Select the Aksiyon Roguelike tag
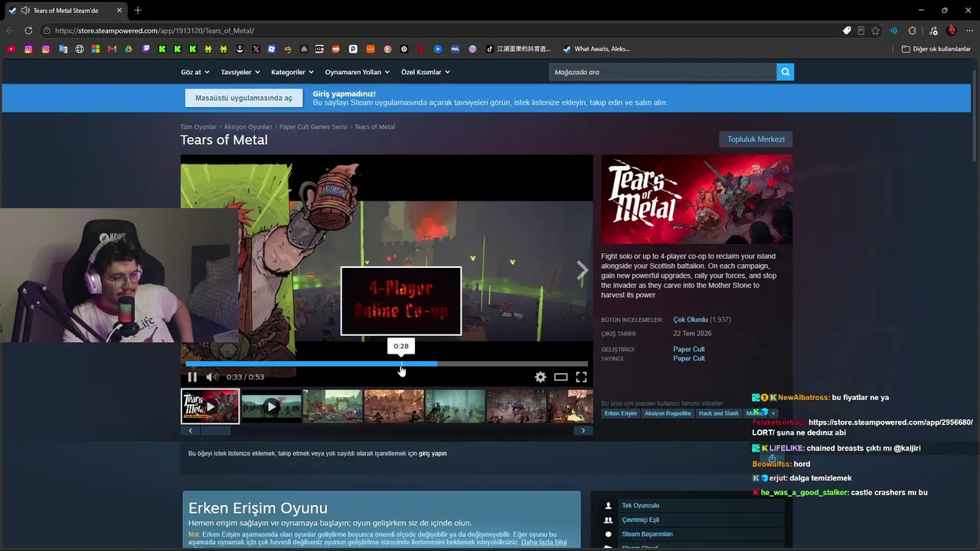The width and height of the screenshot is (980, 551). pyautogui.click(x=668, y=413)
